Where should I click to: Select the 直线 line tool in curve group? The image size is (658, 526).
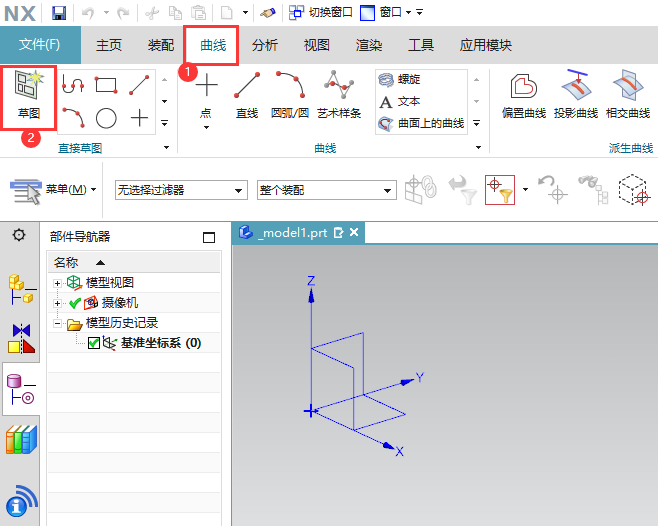click(x=247, y=95)
